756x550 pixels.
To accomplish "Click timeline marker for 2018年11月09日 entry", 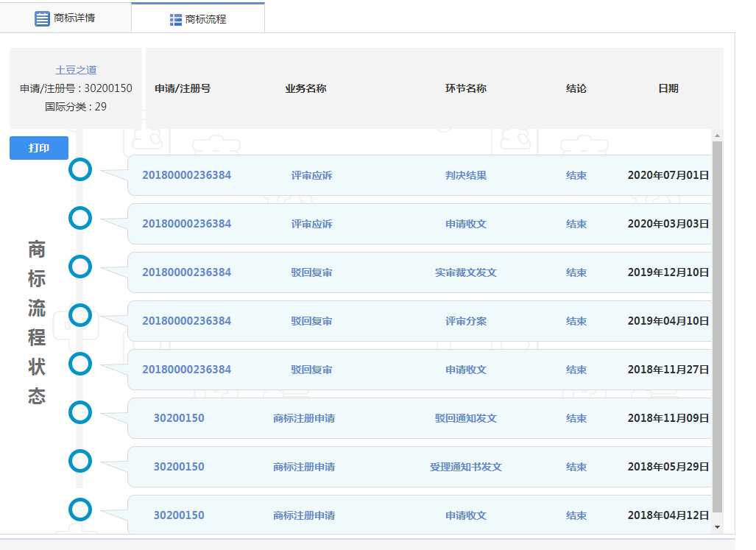I will pyautogui.click(x=80, y=412).
